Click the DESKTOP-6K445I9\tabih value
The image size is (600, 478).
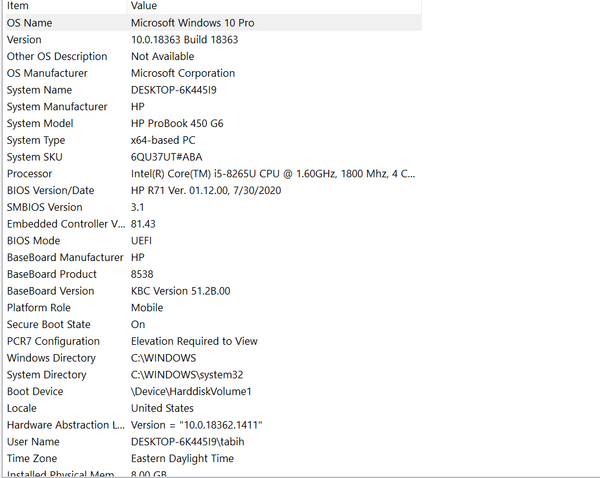click(188, 442)
